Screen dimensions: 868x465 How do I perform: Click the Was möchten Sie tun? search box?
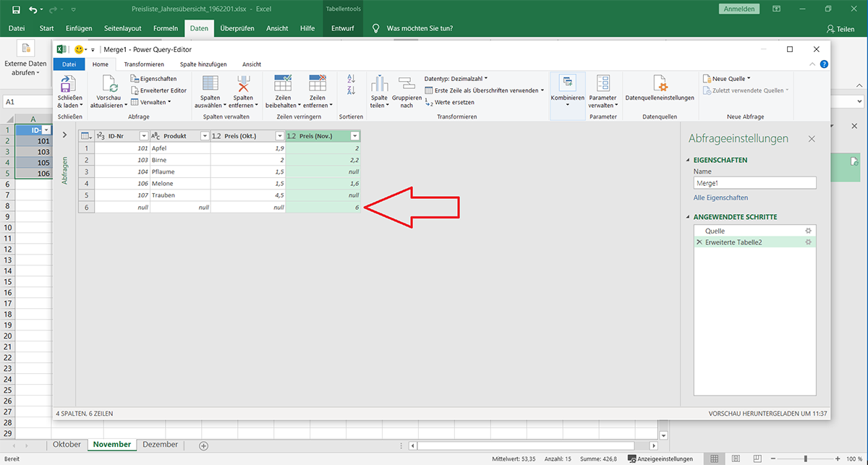click(x=420, y=29)
